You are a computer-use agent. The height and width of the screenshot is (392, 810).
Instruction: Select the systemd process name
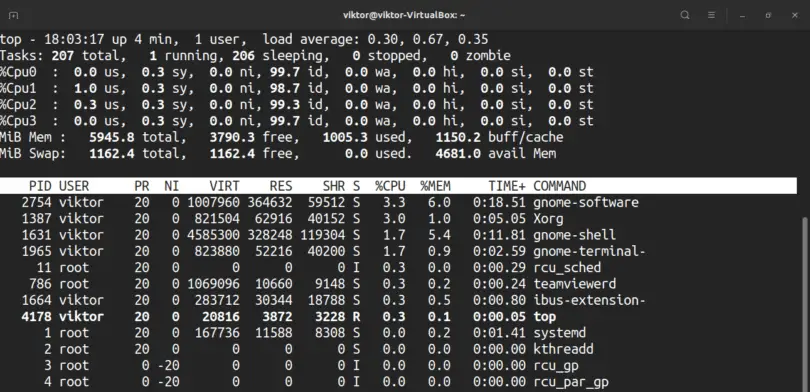click(559, 333)
